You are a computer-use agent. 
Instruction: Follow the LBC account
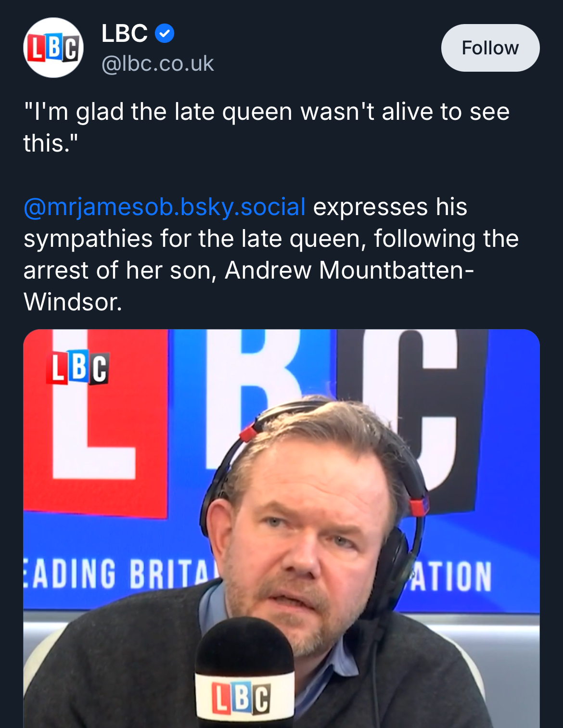pos(490,48)
